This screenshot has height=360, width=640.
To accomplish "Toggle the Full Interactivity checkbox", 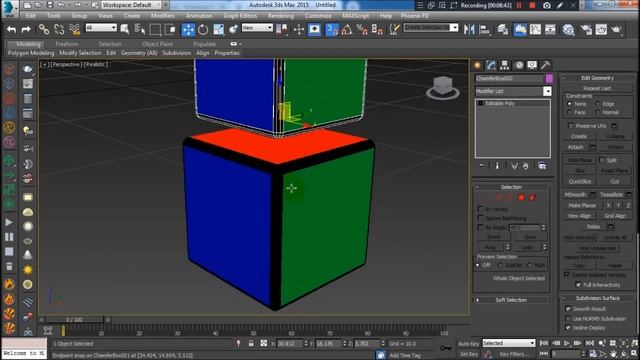I will (x=578, y=284).
